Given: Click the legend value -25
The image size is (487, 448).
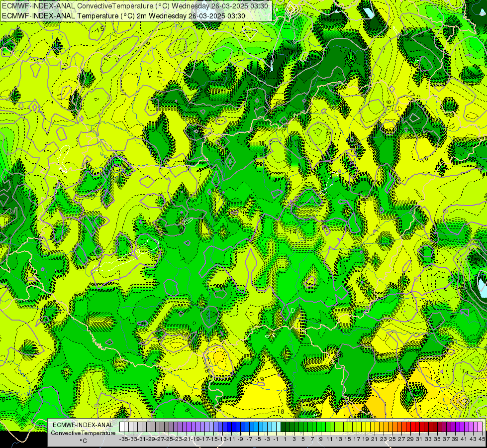Looking at the screenshot, I should point(169,439).
